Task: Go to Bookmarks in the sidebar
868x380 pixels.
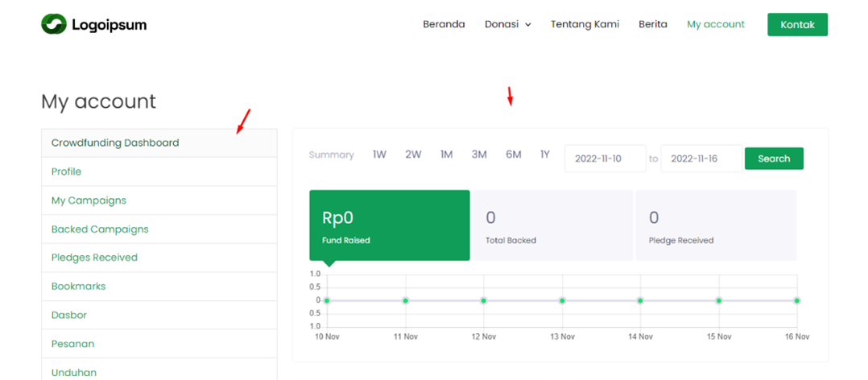Action: pyautogui.click(x=78, y=287)
